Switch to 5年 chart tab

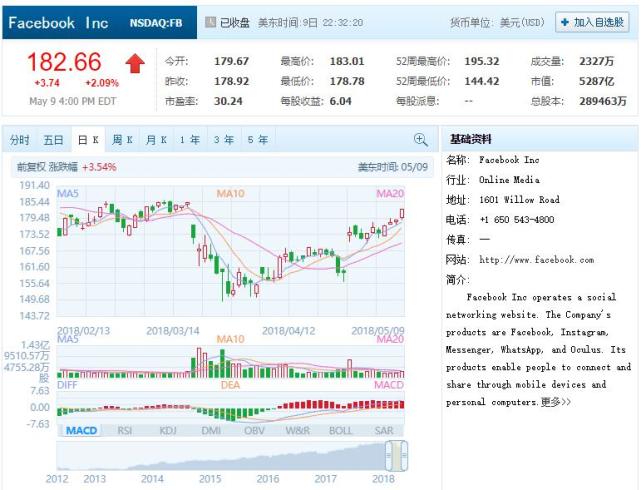pyautogui.click(x=258, y=140)
